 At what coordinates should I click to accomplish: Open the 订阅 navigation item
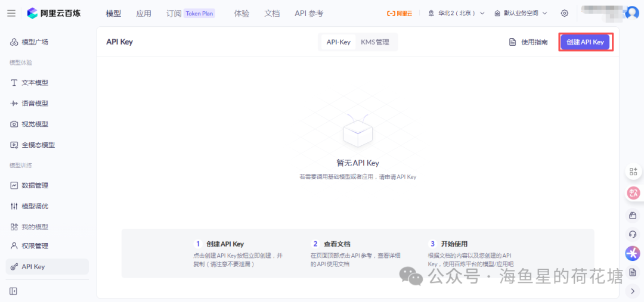174,14
